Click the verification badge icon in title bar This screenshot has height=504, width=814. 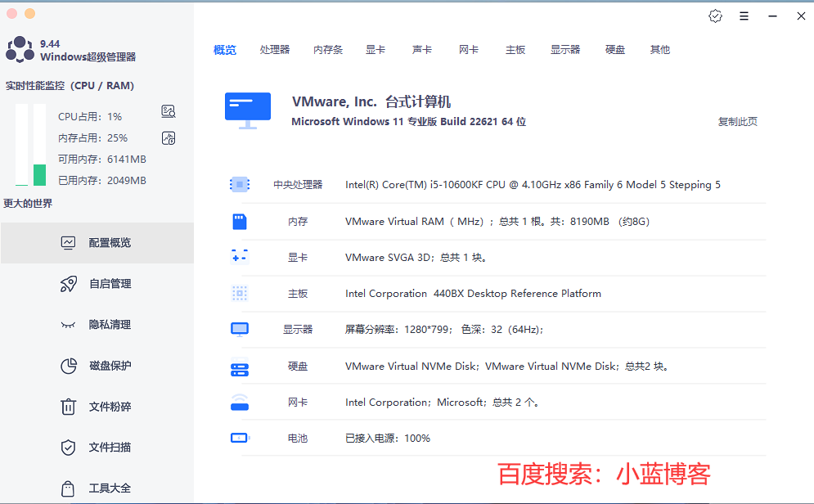click(715, 16)
